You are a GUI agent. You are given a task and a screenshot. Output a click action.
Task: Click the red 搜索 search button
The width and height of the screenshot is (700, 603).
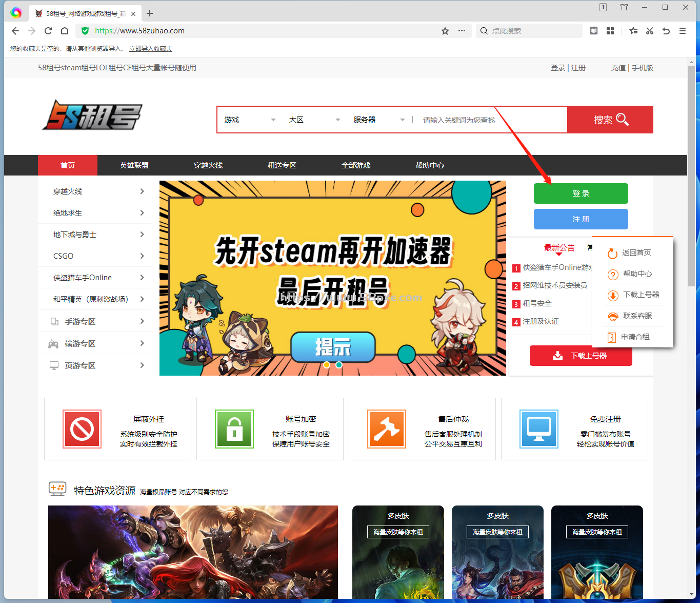(610, 120)
